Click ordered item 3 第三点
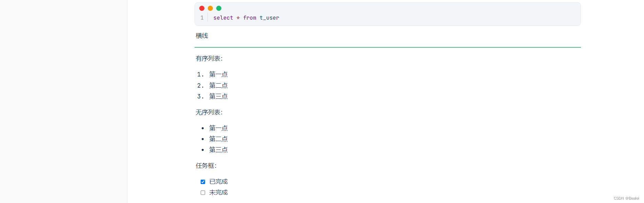The height and width of the screenshot is (203, 644). tap(218, 96)
